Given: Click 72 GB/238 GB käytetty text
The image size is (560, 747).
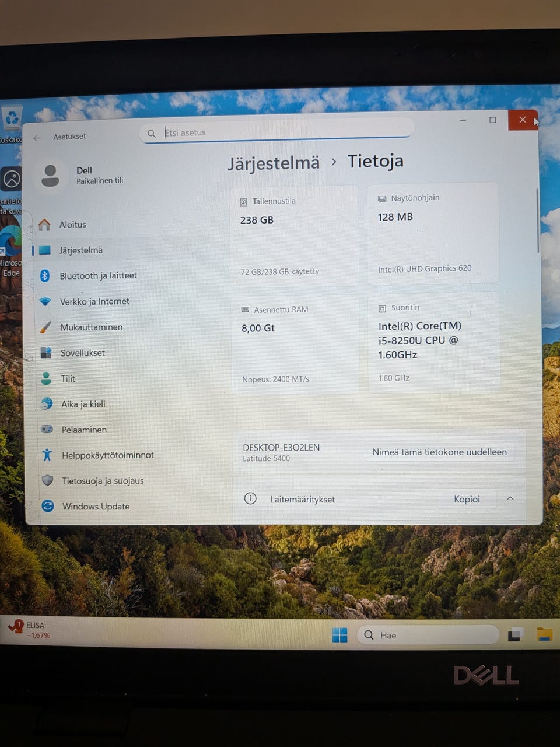Looking at the screenshot, I should [x=280, y=271].
